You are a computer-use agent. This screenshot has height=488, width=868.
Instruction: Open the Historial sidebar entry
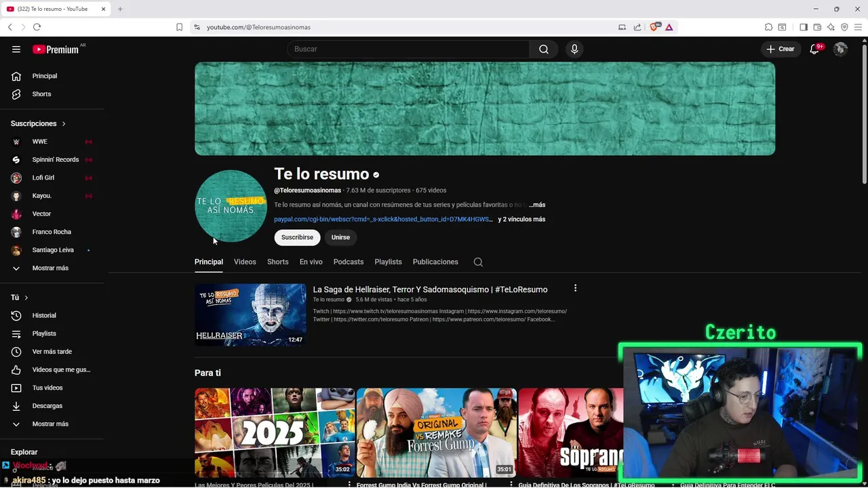point(52,315)
